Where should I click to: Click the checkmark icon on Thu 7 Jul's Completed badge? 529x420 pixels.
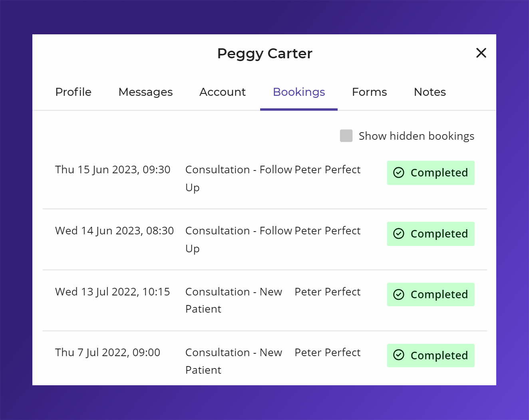tap(399, 355)
